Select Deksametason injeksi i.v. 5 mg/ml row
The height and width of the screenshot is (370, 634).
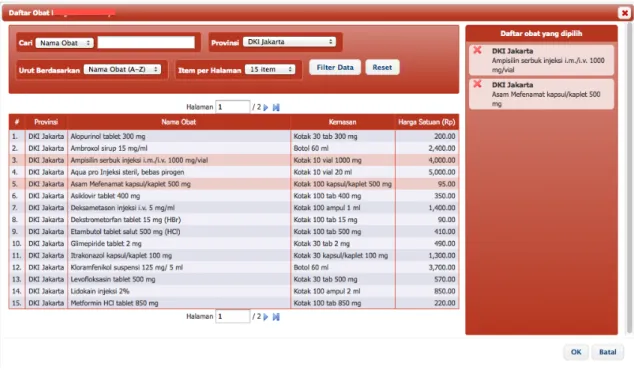(x=234, y=208)
